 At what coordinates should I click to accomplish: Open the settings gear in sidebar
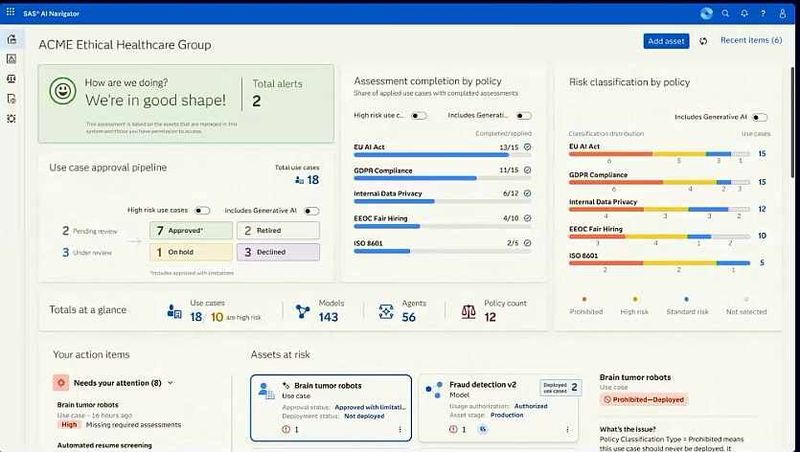11,118
